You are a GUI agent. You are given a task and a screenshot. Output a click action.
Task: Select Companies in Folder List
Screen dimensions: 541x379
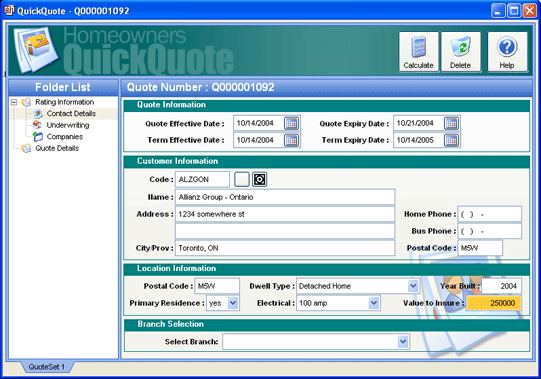(65, 137)
